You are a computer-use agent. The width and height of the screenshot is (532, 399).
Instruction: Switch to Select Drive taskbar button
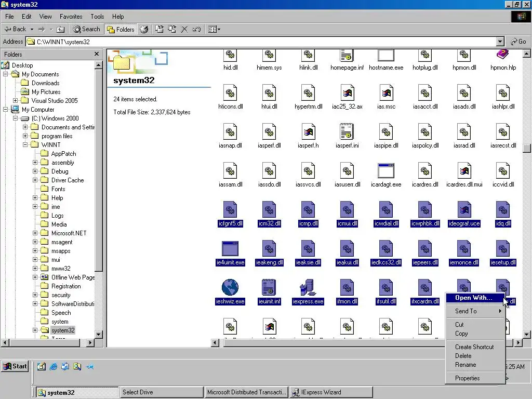(x=161, y=392)
